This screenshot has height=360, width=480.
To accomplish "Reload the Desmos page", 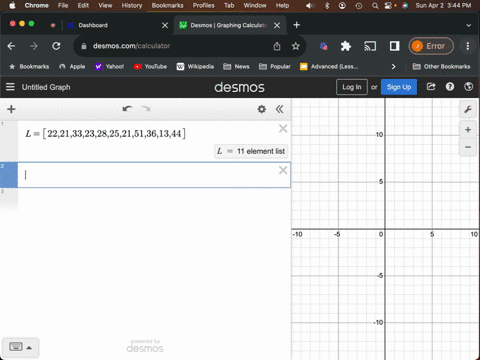I will [56, 46].
